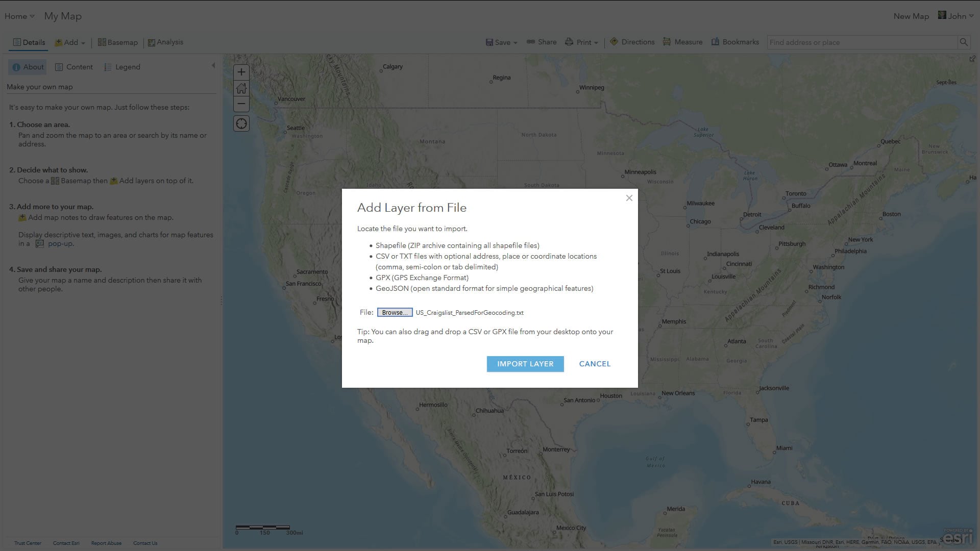This screenshot has width=980, height=551.
Task: Click the Find address or place field
Action: pyautogui.click(x=861, y=43)
